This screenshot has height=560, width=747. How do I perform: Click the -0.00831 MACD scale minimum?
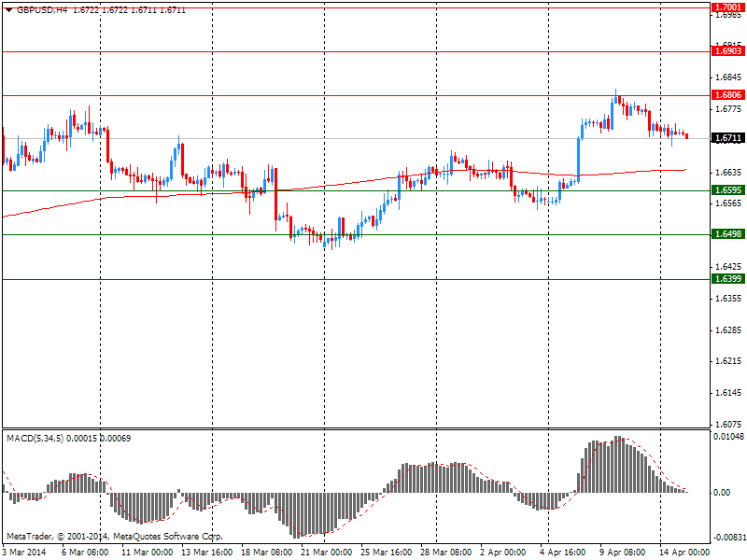tap(728, 538)
